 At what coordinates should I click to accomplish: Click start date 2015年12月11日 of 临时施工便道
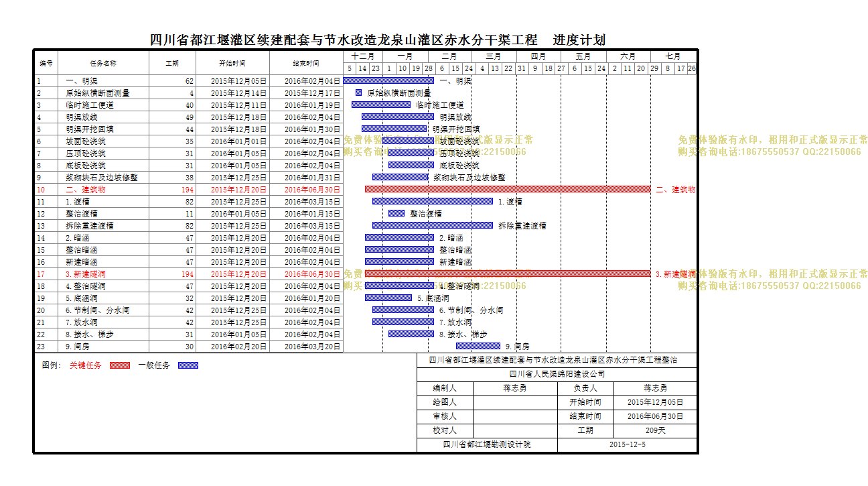[238, 105]
